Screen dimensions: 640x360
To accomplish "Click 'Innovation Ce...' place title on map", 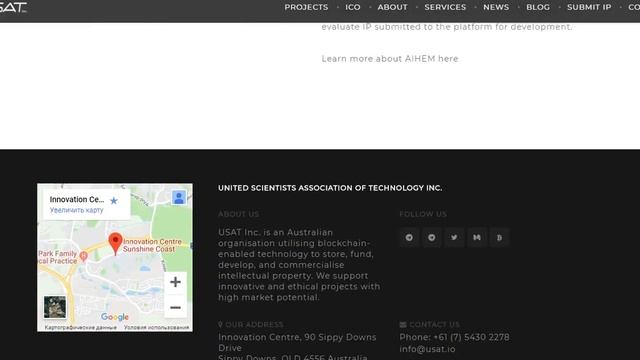I will click(77, 200).
